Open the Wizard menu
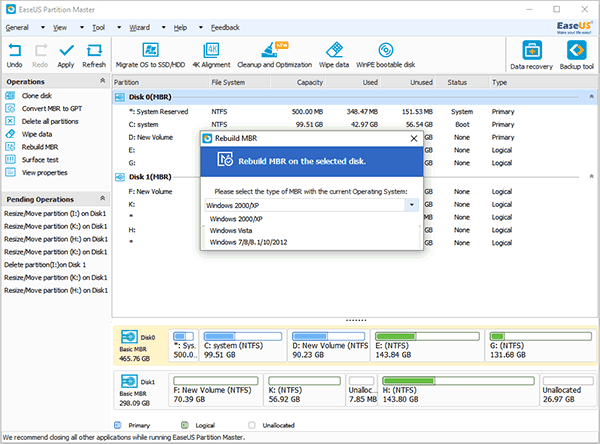Image resolution: width=600 pixels, height=444 pixels. point(139,28)
